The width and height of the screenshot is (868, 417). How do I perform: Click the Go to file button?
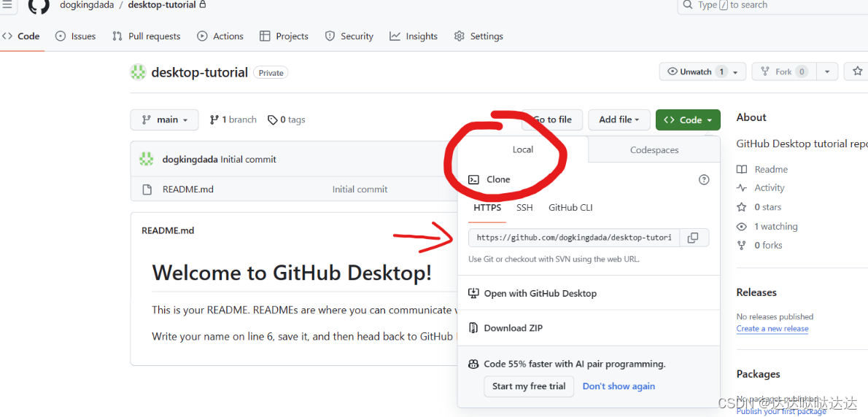[x=552, y=120]
